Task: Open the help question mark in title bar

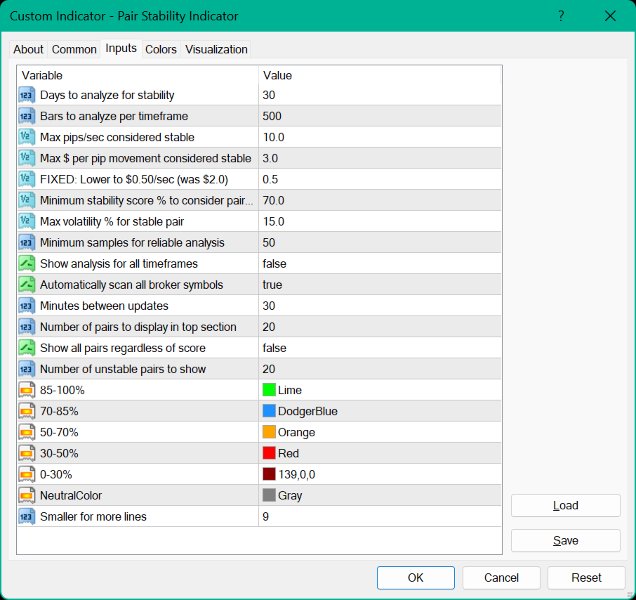Action: click(x=561, y=16)
